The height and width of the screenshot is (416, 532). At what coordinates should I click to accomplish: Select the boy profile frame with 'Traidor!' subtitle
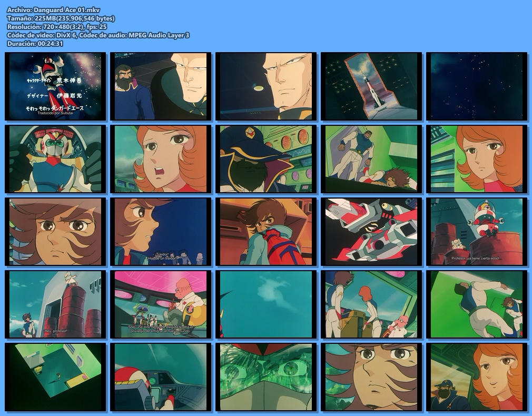(161, 231)
